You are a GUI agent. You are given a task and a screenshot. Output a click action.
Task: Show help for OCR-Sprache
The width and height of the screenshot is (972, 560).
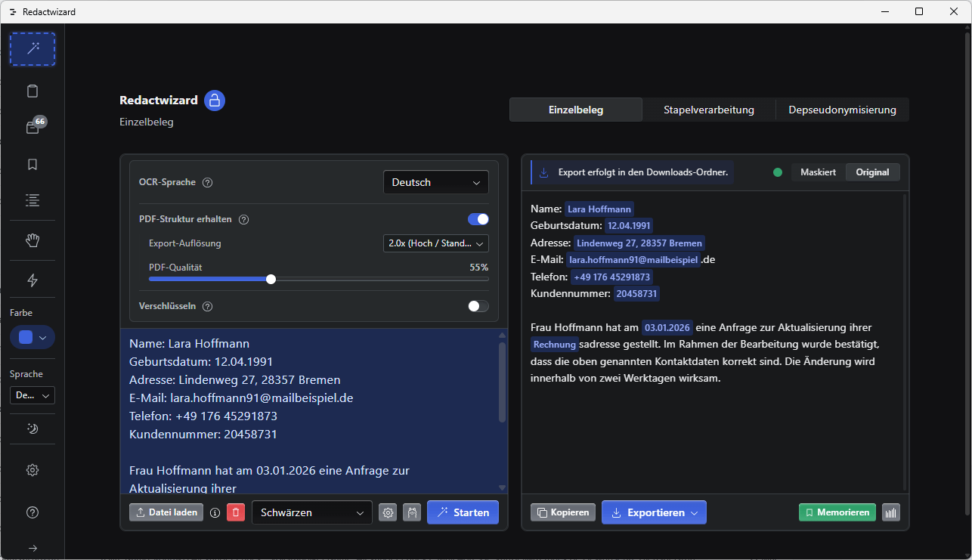(x=208, y=182)
